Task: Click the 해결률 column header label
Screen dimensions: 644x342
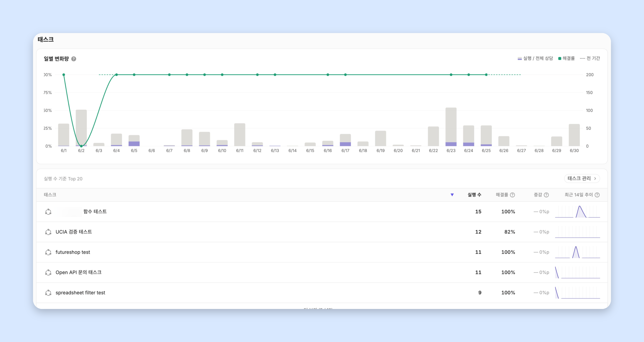Action: (x=502, y=195)
